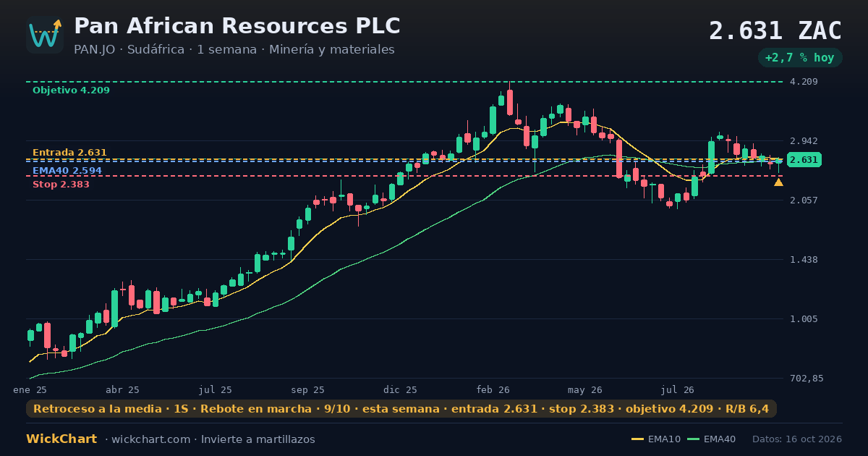Click the WickChart logo icon
This screenshot has width=868, height=456.
point(45,35)
